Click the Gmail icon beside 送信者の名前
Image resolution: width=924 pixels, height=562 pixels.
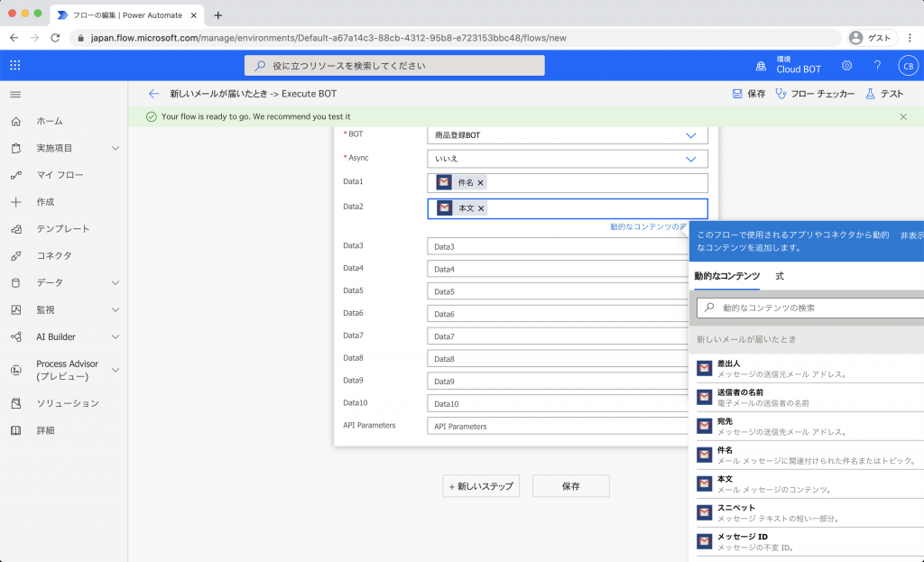[x=704, y=397]
